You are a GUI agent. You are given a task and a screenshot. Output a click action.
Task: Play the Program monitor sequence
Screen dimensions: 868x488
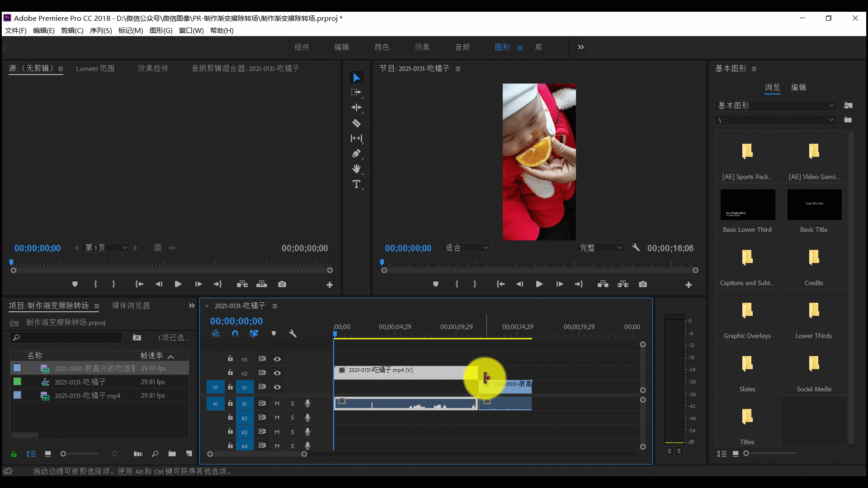click(x=539, y=284)
